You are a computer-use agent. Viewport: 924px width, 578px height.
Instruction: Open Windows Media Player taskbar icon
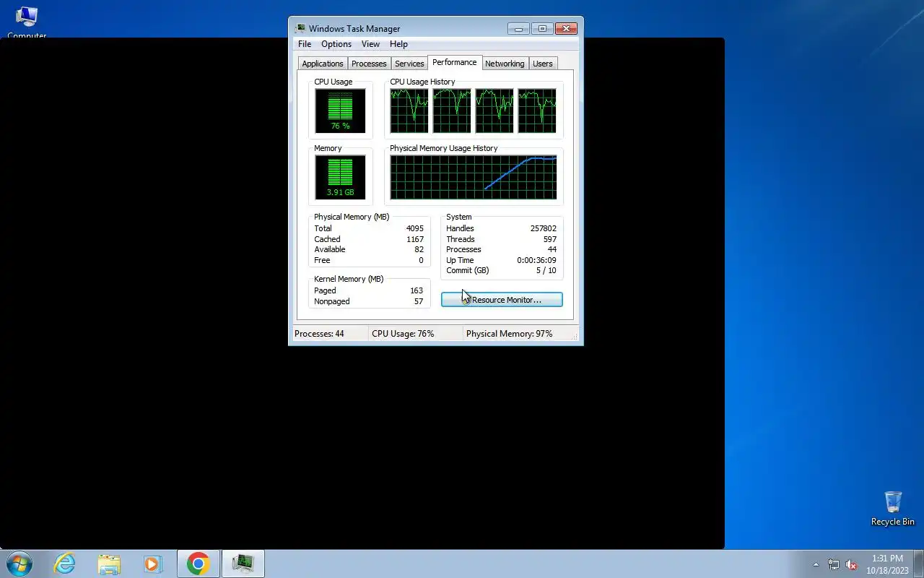pyautogui.click(x=153, y=564)
